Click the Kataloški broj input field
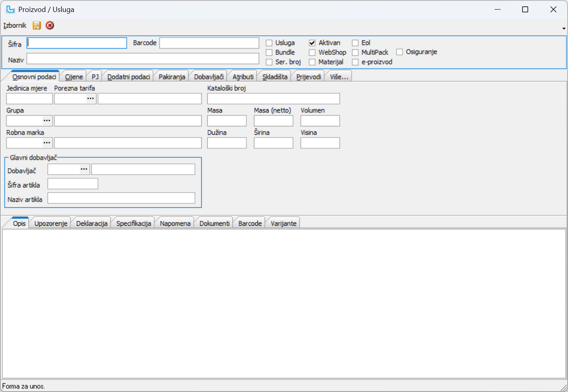The image size is (568, 392). tap(273, 98)
